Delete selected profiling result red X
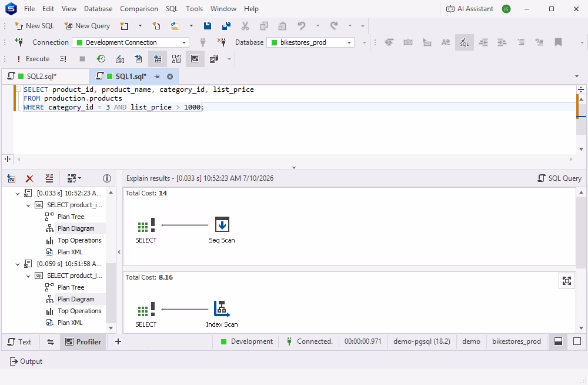 click(x=29, y=178)
